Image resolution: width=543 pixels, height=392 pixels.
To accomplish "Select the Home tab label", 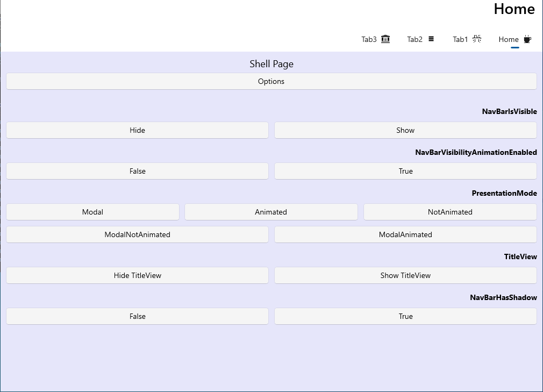I will 509,39.
